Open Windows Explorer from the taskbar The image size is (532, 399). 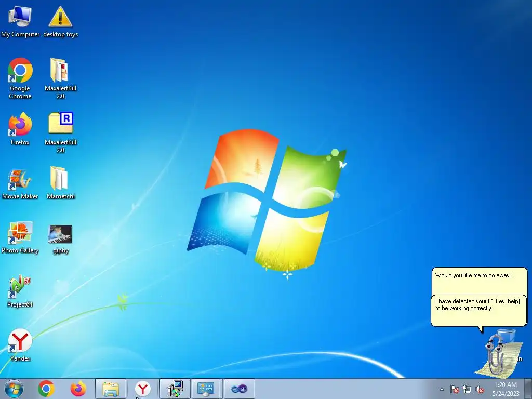111,389
